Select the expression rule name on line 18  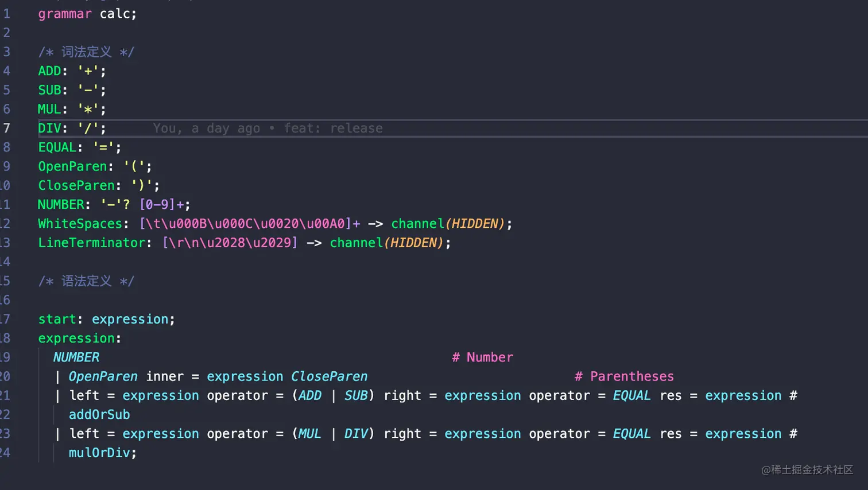(76, 338)
